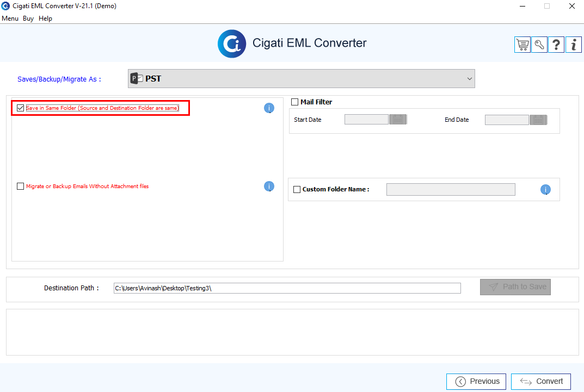Click the Cigati EML Converter heading text

(310, 43)
